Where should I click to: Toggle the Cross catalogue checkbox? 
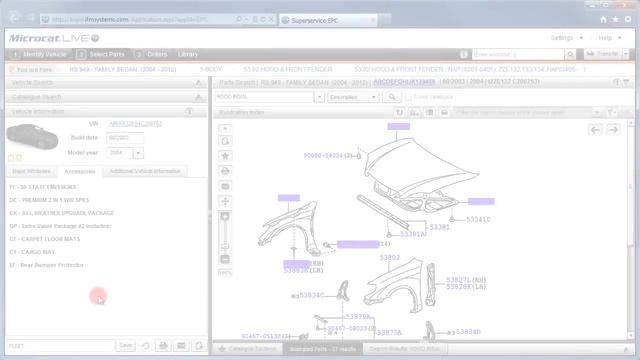coord(408,97)
